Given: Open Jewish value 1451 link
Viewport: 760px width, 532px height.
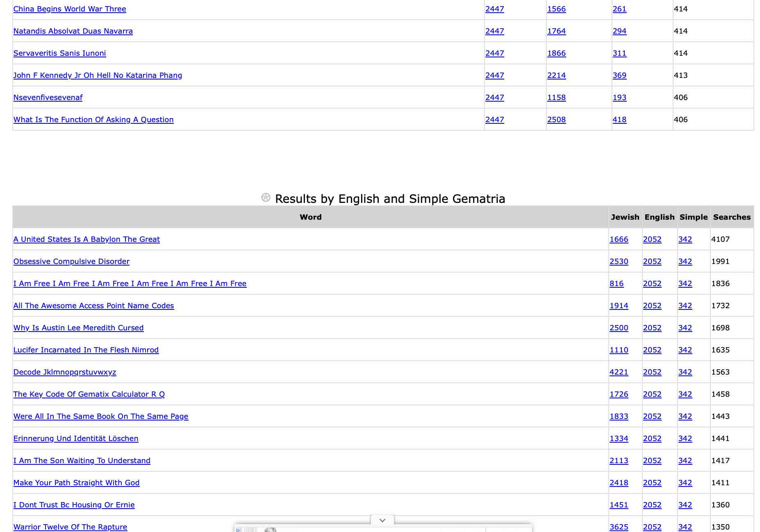Looking at the screenshot, I should (619, 505).
